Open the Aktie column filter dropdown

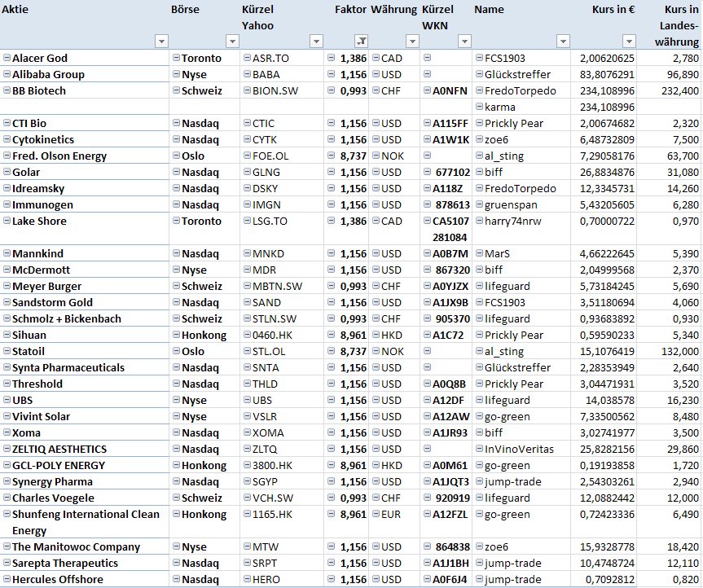coord(161,42)
